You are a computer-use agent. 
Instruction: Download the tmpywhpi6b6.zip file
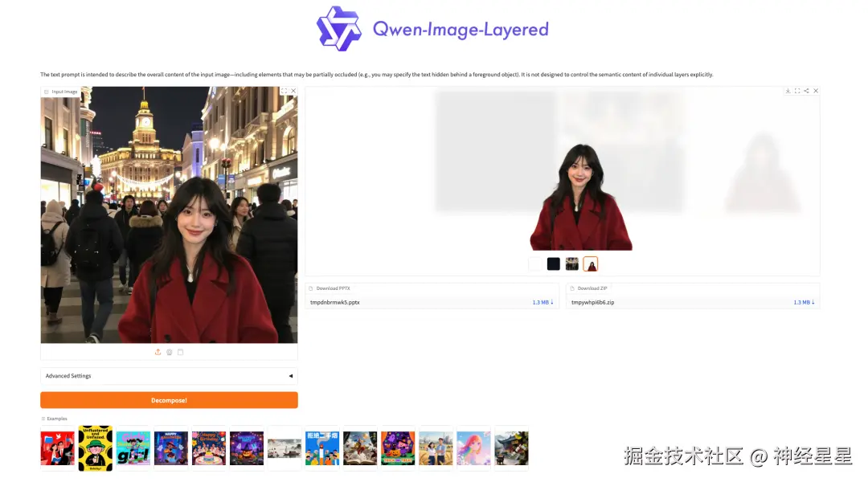804,302
